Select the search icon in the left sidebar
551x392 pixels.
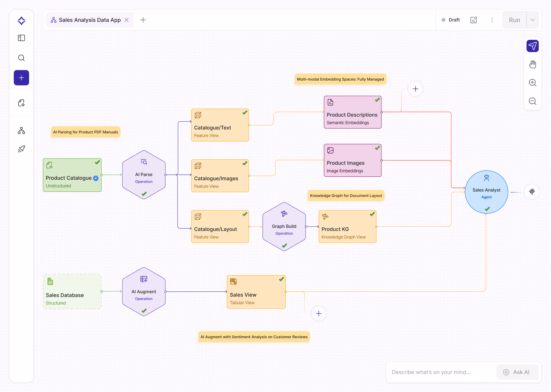[21, 58]
